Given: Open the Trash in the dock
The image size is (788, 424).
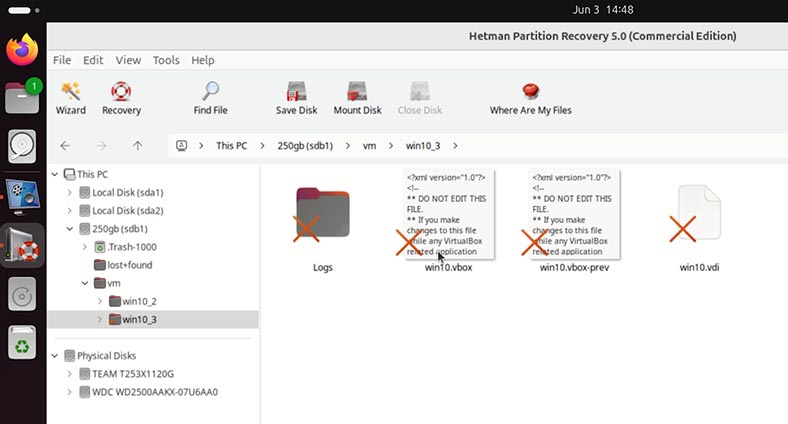Looking at the screenshot, I should [x=22, y=342].
